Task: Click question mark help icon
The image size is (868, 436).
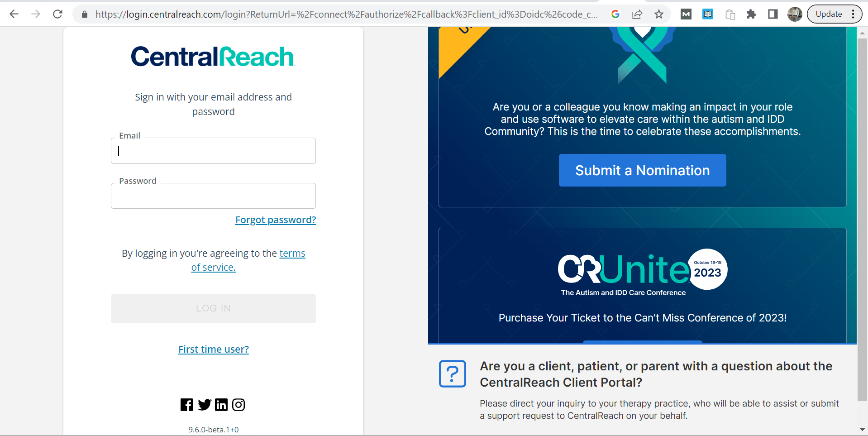Action: 453,374
